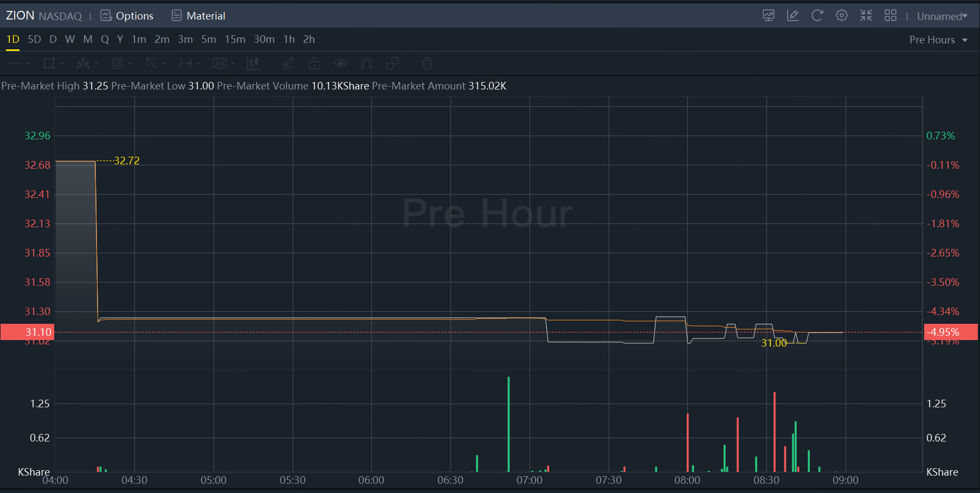This screenshot has width=980, height=493.
Task: Toggle the drawing lock icon
Action: tap(314, 64)
